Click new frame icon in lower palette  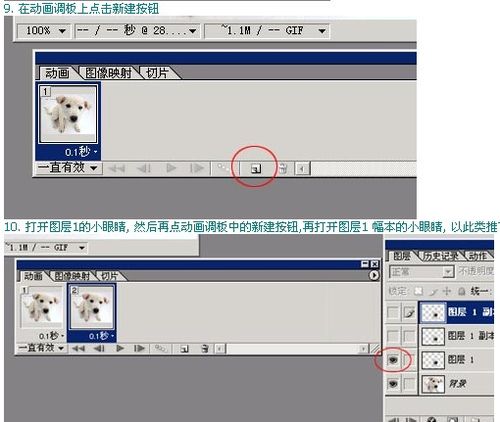[184, 349]
